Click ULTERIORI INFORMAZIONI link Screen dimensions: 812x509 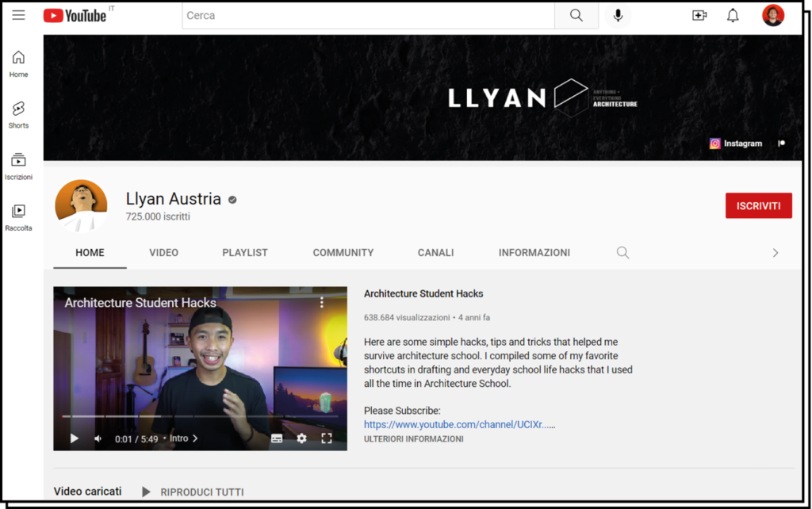(x=413, y=439)
